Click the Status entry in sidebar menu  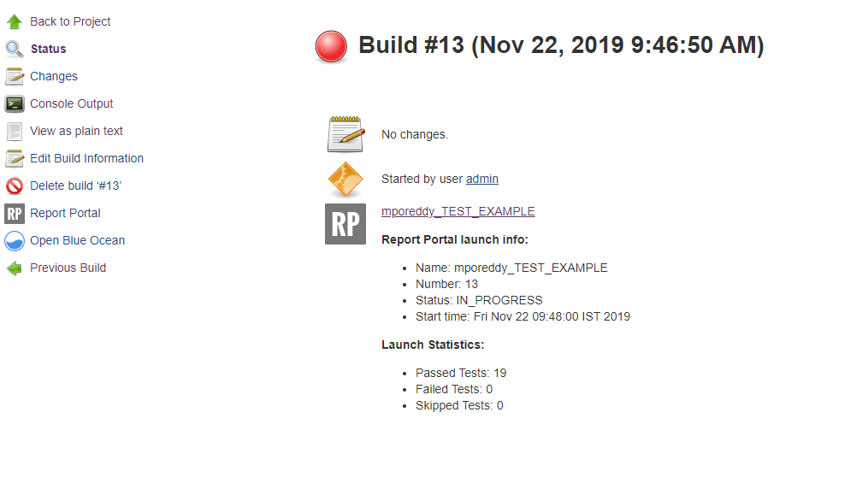pos(47,48)
